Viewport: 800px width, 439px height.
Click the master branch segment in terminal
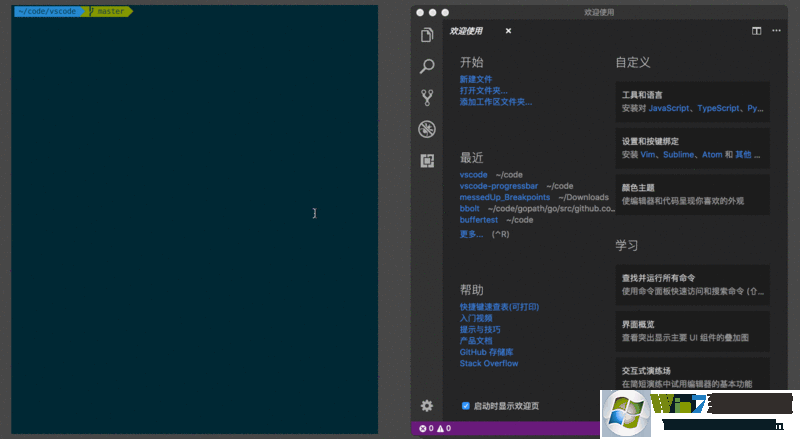(108, 11)
